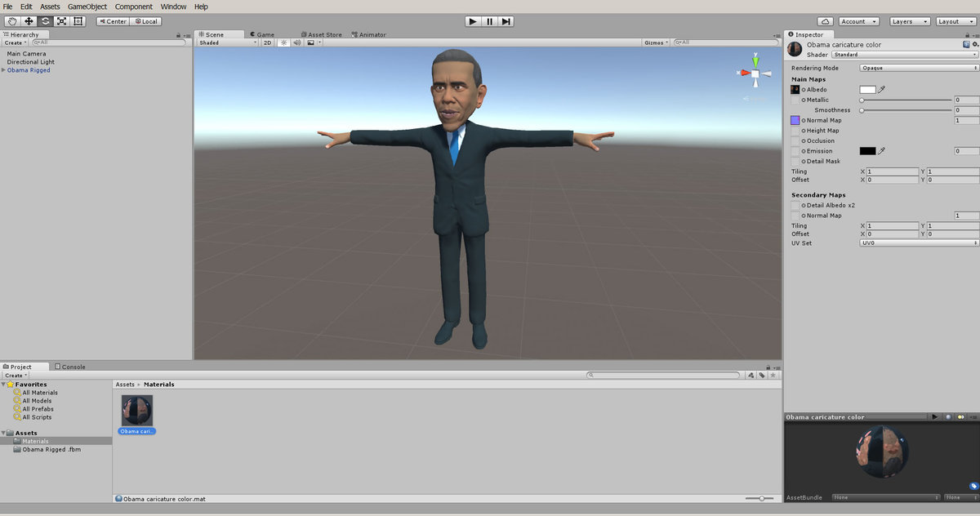Click Albedo white color swatch
Image resolution: width=980 pixels, height=516 pixels.
(x=867, y=89)
